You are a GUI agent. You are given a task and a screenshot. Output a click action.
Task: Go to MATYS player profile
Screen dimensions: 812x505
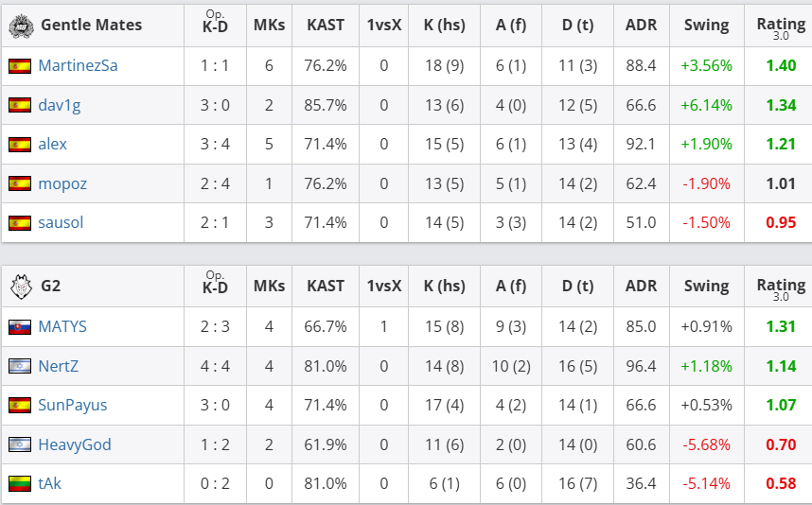pyautogui.click(x=62, y=326)
